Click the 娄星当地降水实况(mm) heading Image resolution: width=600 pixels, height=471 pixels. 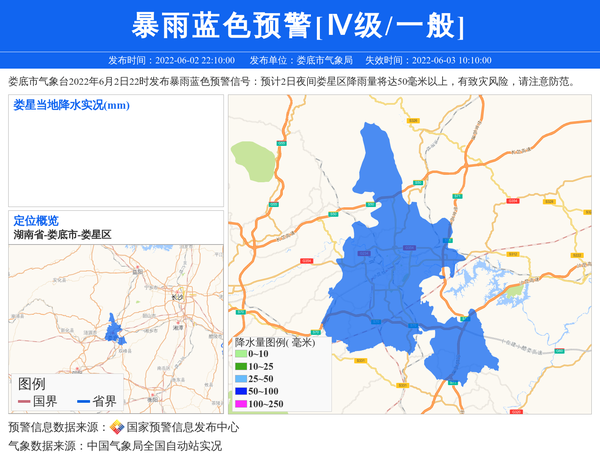tap(71, 105)
